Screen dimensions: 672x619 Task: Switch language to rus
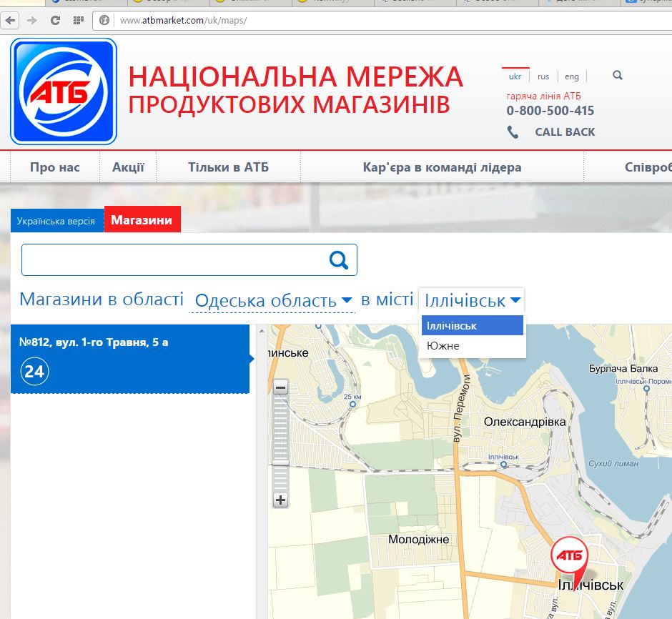point(543,76)
